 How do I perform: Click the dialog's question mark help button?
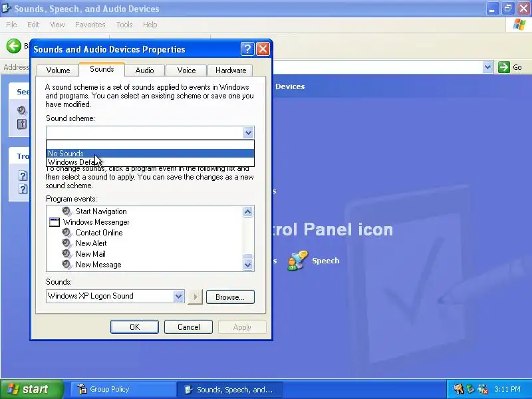pyautogui.click(x=247, y=49)
